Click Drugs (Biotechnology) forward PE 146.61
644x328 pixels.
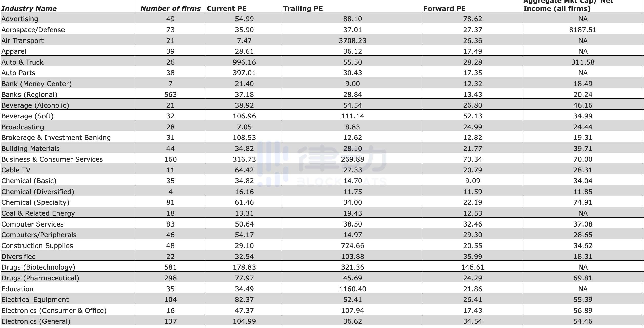[x=473, y=267]
